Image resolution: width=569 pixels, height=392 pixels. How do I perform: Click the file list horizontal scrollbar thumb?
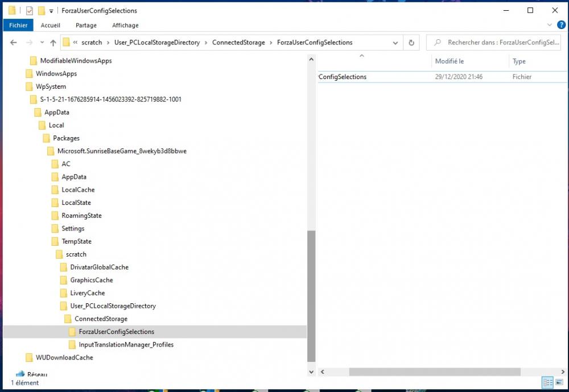pyautogui.click(x=435, y=372)
